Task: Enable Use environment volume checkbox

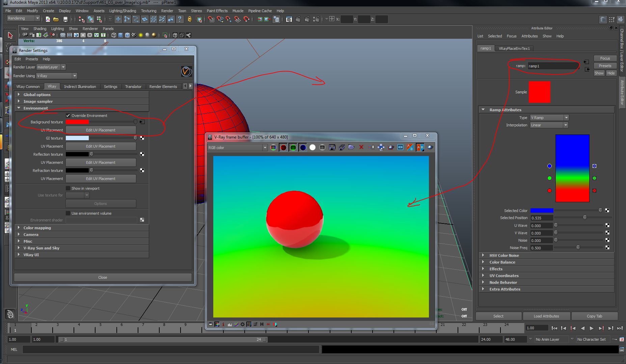Action: 68,213
